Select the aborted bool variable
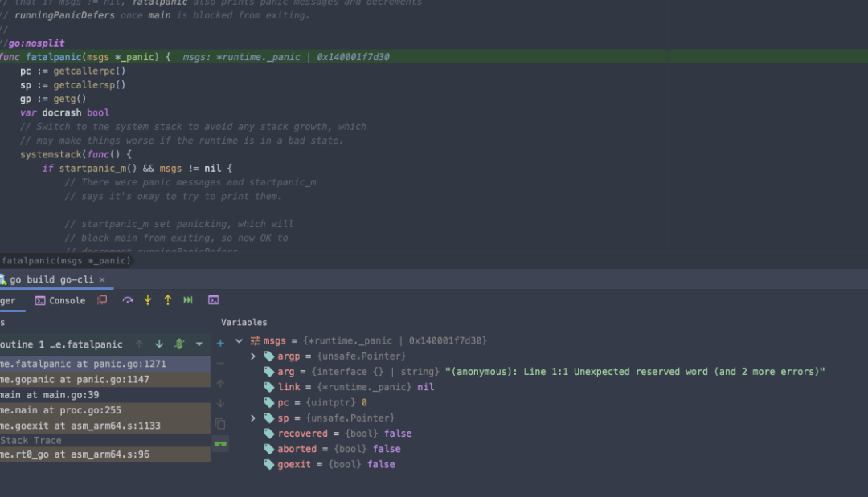868x497 pixels. click(332, 450)
